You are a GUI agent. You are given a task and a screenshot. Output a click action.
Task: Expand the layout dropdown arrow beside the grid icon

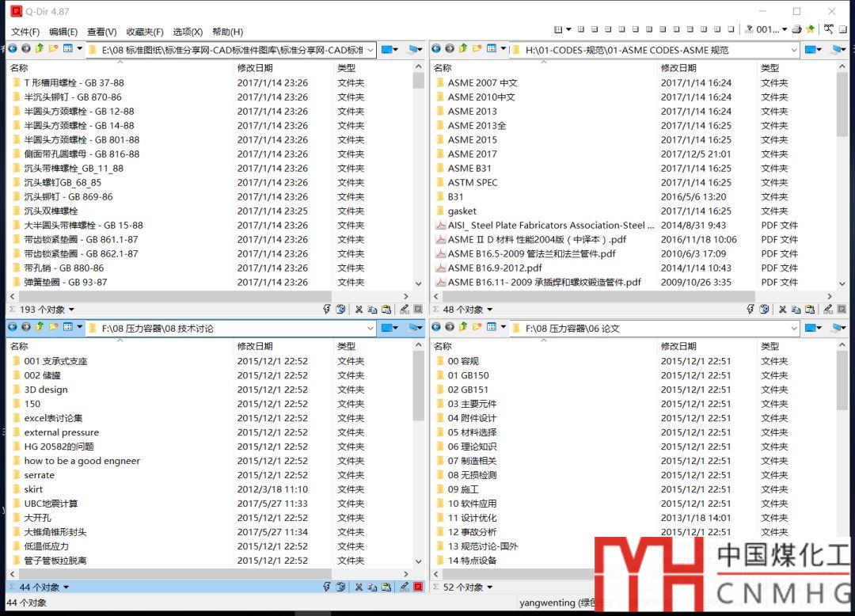tap(568, 29)
